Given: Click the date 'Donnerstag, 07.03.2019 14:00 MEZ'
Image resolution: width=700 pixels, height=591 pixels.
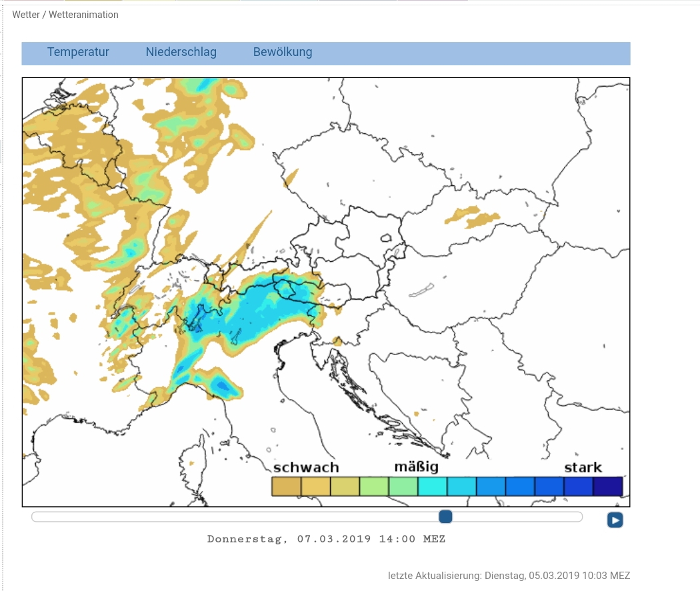Looking at the screenshot, I should [327, 539].
